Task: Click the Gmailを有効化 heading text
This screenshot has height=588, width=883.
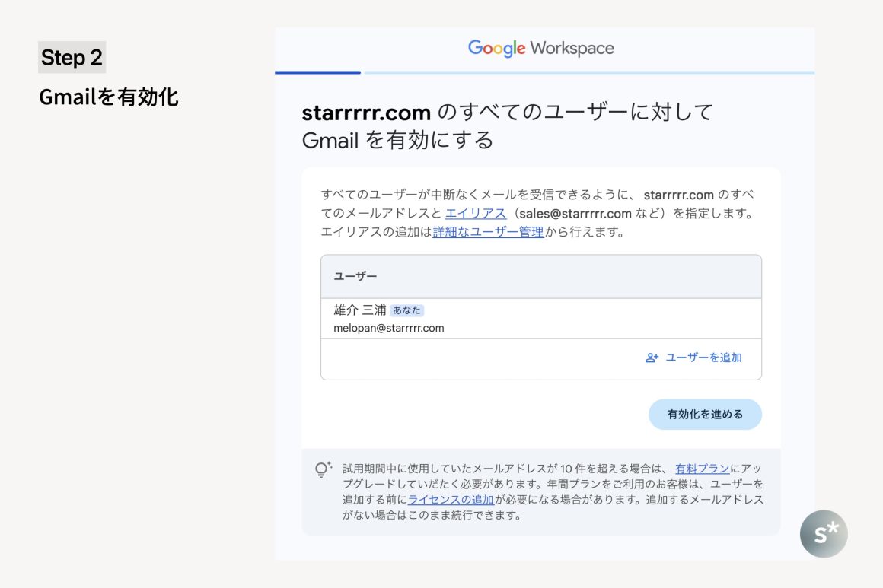Action: click(109, 97)
